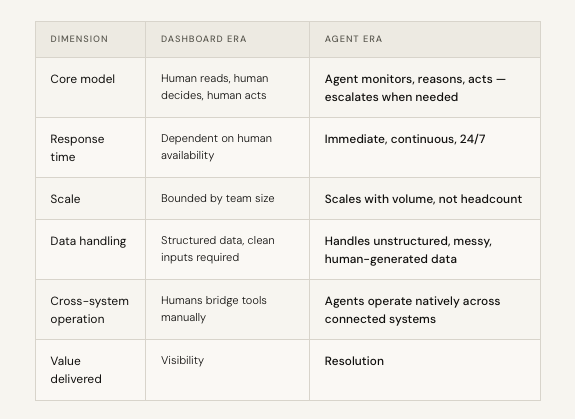Select the Data handling row label
The image size is (575, 419).
[x=88, y=241]
